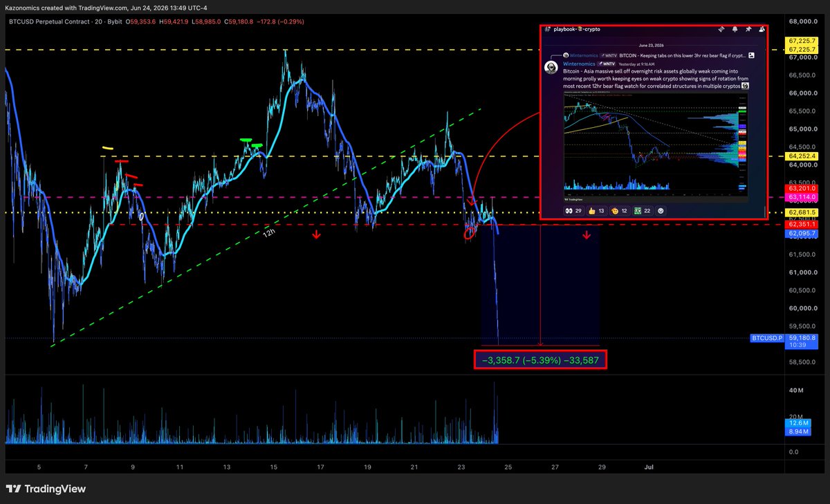Click the upper yellow 67,225.7 price label
The image size is (830, 504).
(802, 43)
